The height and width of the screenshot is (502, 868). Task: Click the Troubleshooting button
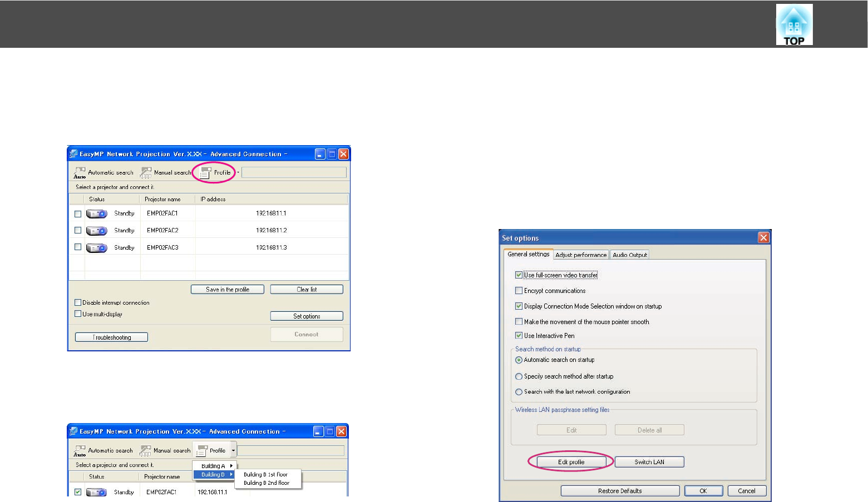click(111, 337)
